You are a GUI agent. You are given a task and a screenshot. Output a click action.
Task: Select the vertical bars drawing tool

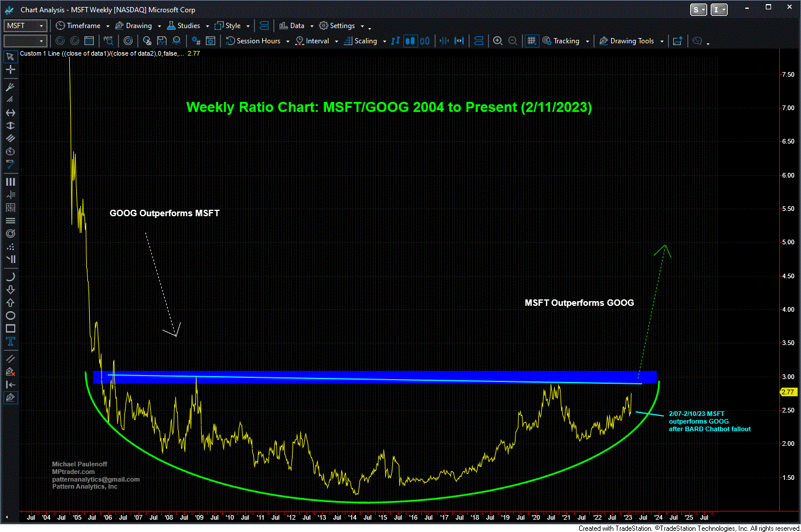pyautogui.click(x=10, y=182)
